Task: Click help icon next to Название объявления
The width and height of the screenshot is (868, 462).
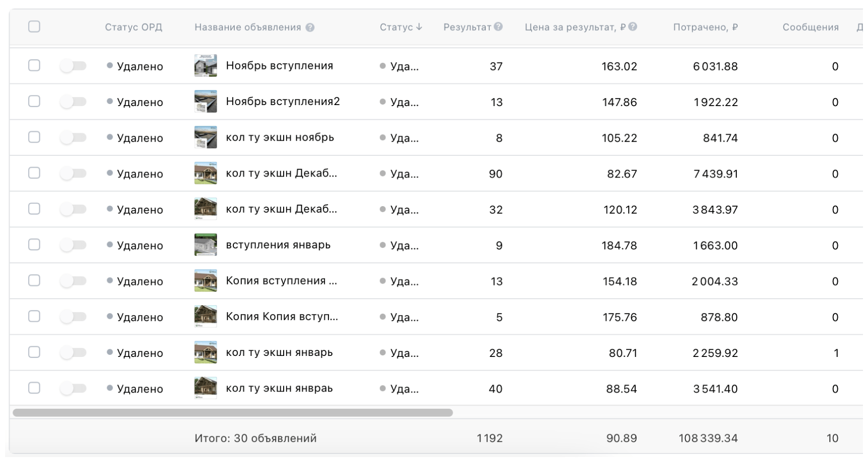Action: (x=310, y=27)
